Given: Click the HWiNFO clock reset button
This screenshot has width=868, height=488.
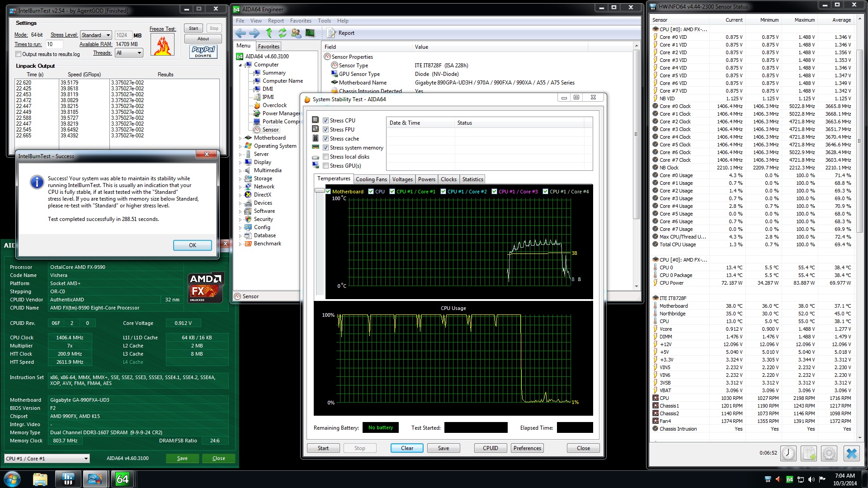Looking at the screenshot, I should (x=788, y=453).
